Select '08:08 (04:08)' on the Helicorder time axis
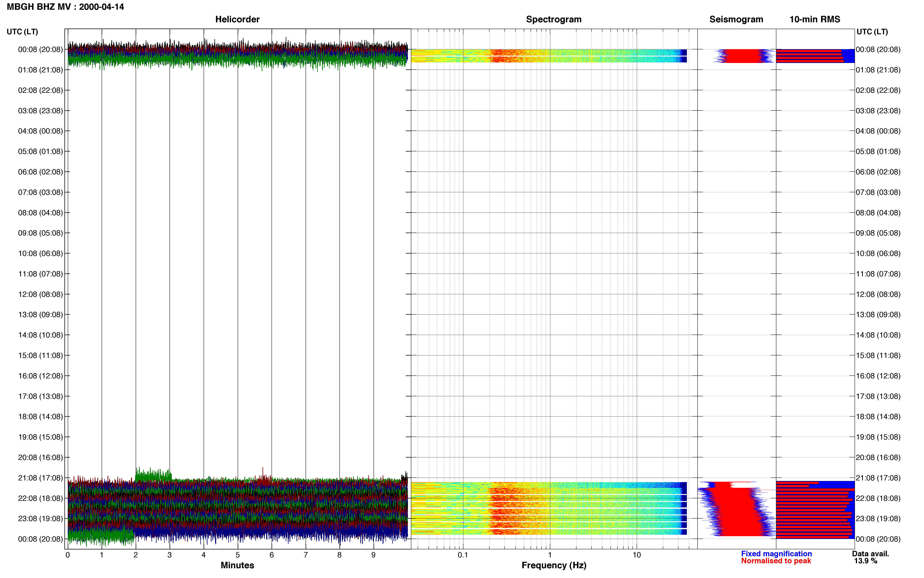The width and height of the screenshot is (924, 578). pyautogui.click(x=41, y=212)
